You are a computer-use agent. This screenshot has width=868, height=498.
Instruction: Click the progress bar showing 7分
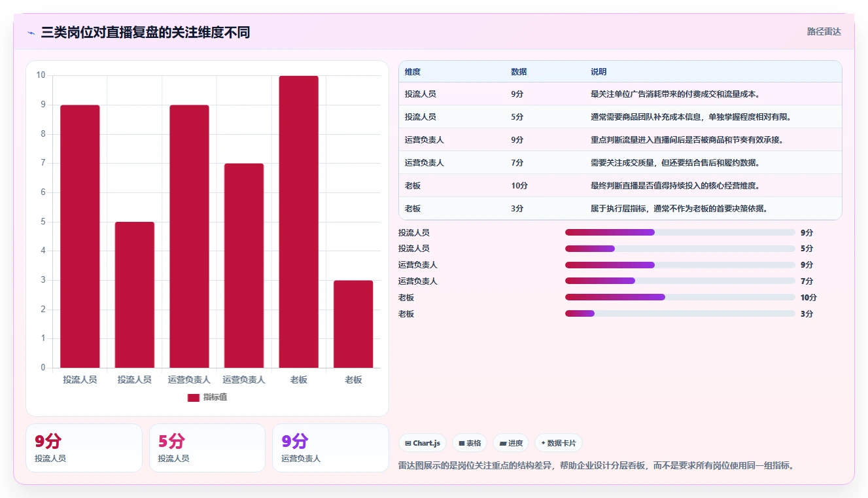click(x=680, y=281)
